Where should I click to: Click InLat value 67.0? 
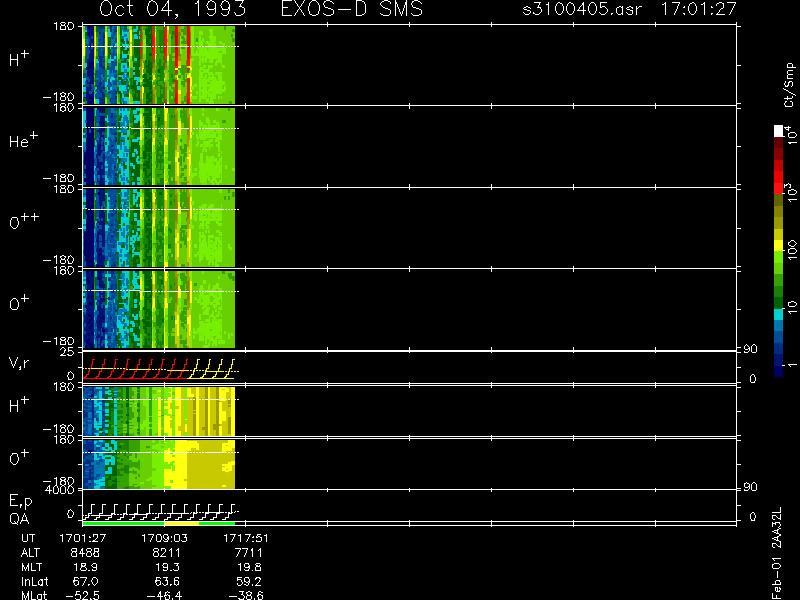(85, 581)
